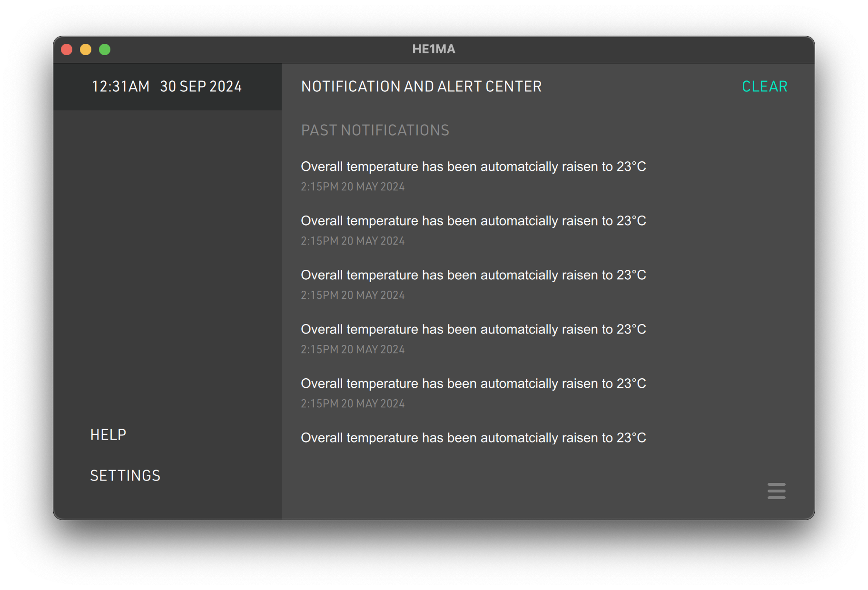The width and height of the screenshot is (868, 590).
Task: Maximize the window using the green button
Action: pos(105,49)
